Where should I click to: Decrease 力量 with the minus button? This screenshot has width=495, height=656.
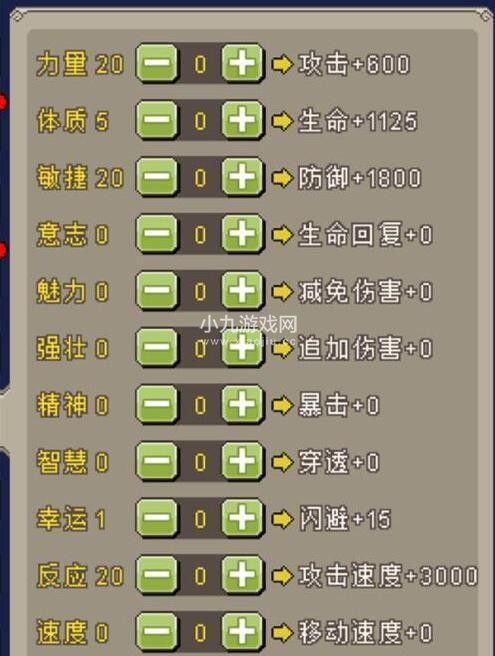pos(156,63)
